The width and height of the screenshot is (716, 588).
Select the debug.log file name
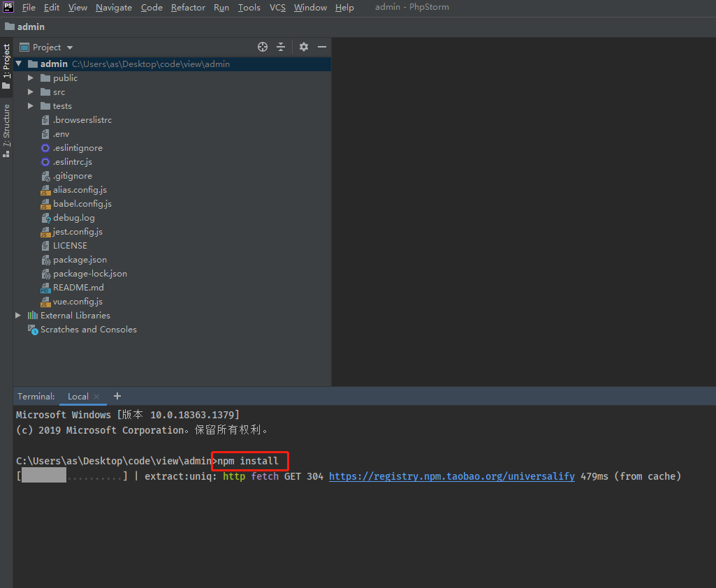point(74,218)
